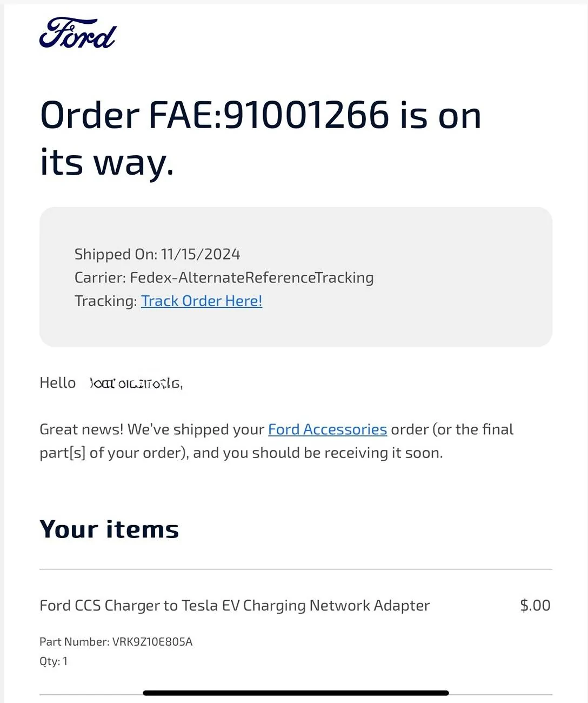
Task: Click the Ford logo
Action: [77, 34]
